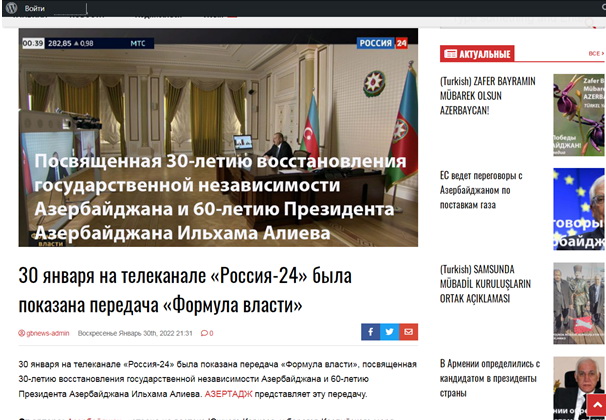Share article by email envelope icon
The width and height of the screenshot is (606, 420).
click(409, 332)
